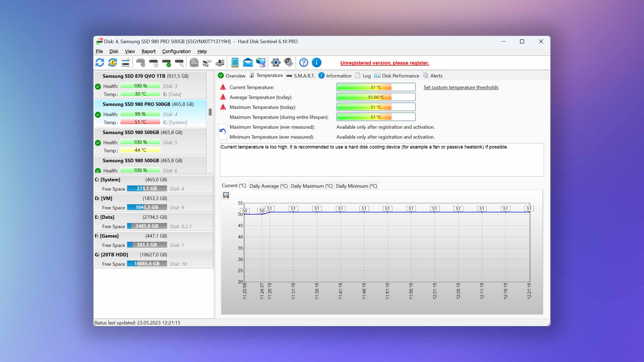Open settings gear icon in toolbar
Viewport: 644px width, 362px height.
(x=276, y=63)
